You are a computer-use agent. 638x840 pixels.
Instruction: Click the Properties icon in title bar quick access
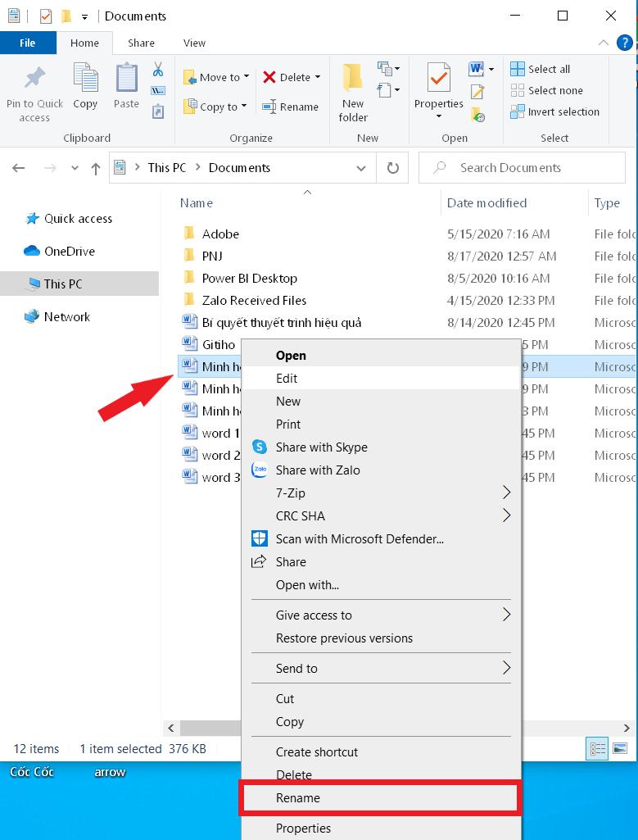tap(46, 16)
